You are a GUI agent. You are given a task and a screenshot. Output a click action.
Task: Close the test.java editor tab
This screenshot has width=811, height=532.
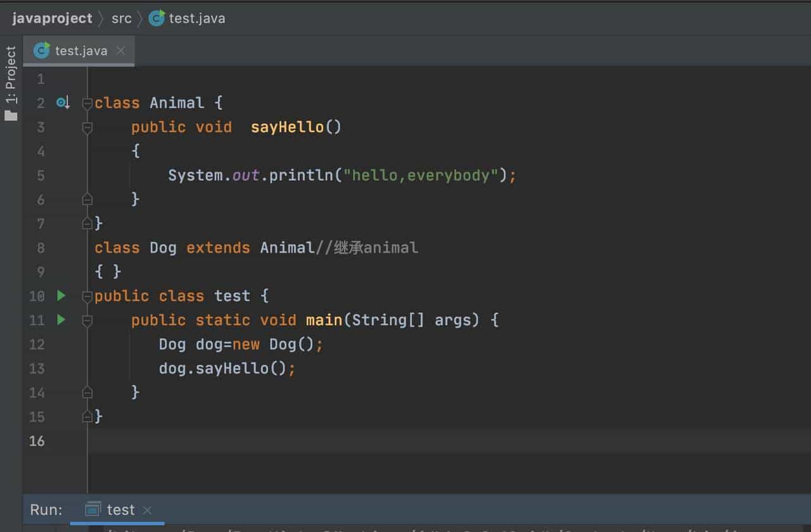(x=121, y=51)
